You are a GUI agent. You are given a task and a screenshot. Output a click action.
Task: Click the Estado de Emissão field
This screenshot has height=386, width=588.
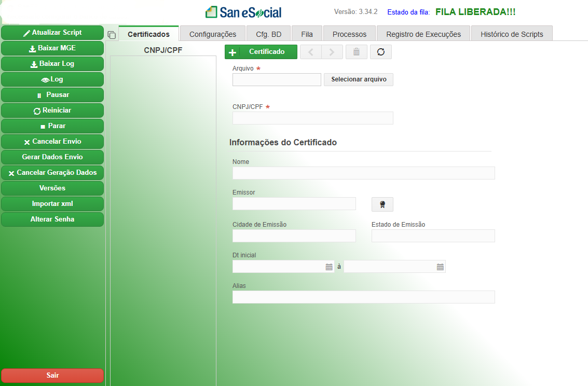click(433, 236)
